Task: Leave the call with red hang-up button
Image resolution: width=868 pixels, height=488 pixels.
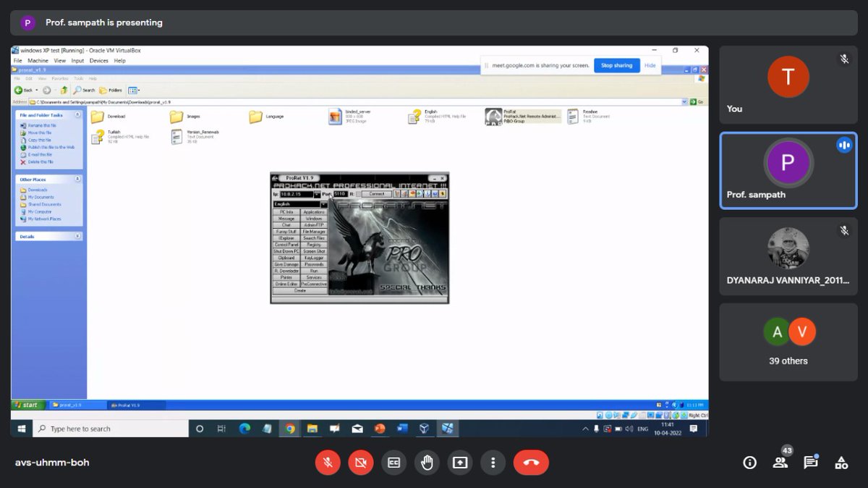Action: coord(531,463)
